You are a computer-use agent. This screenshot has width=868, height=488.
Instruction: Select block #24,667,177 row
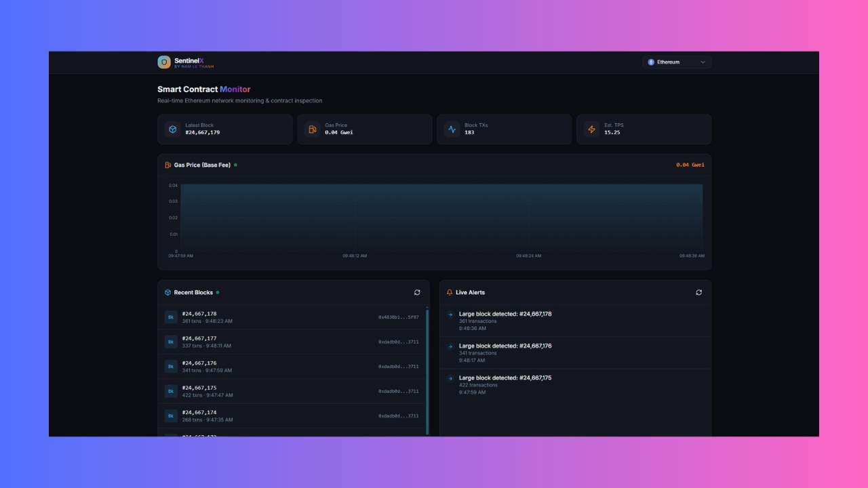pyautogui.click(x=292, y=342)
